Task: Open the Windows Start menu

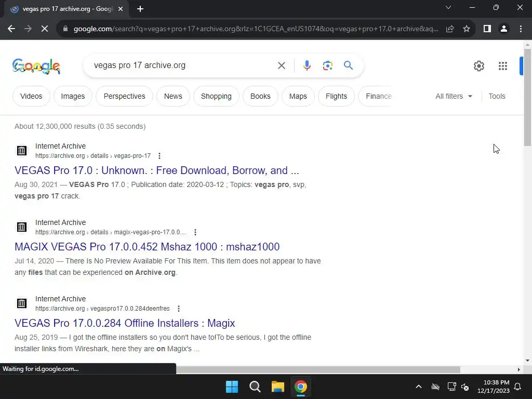Action: (232, 387)
